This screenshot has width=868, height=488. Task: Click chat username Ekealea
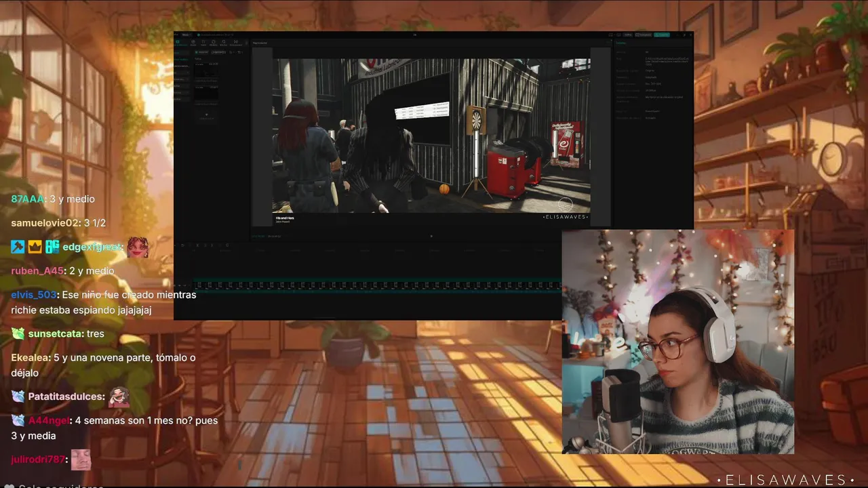[x=29, y=358]
